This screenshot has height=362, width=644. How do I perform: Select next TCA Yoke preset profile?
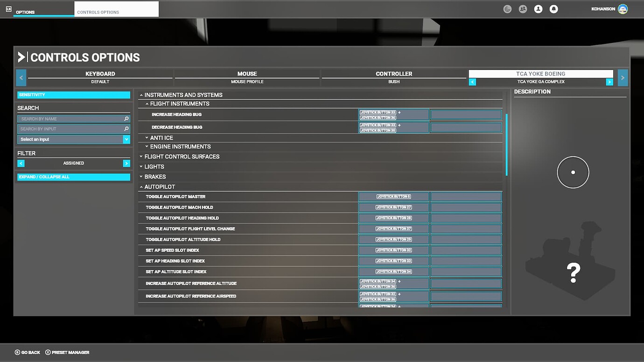click(609, 82)
